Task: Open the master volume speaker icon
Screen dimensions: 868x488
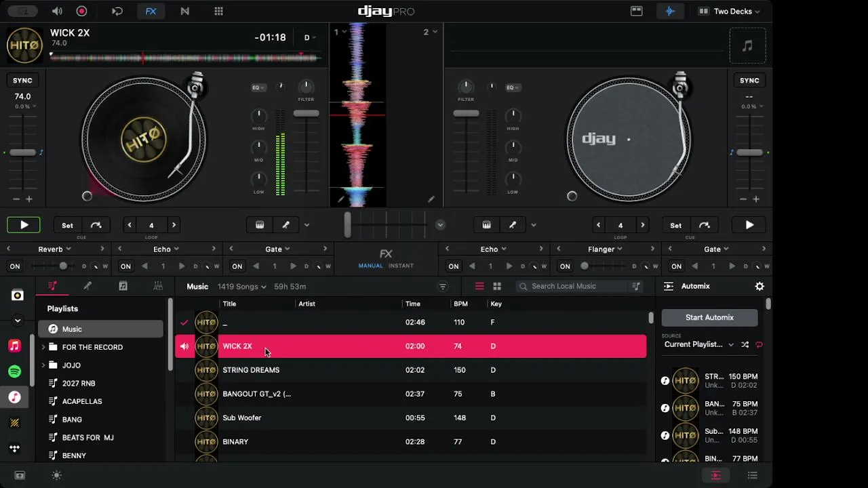Action: (x=57, y=11)
